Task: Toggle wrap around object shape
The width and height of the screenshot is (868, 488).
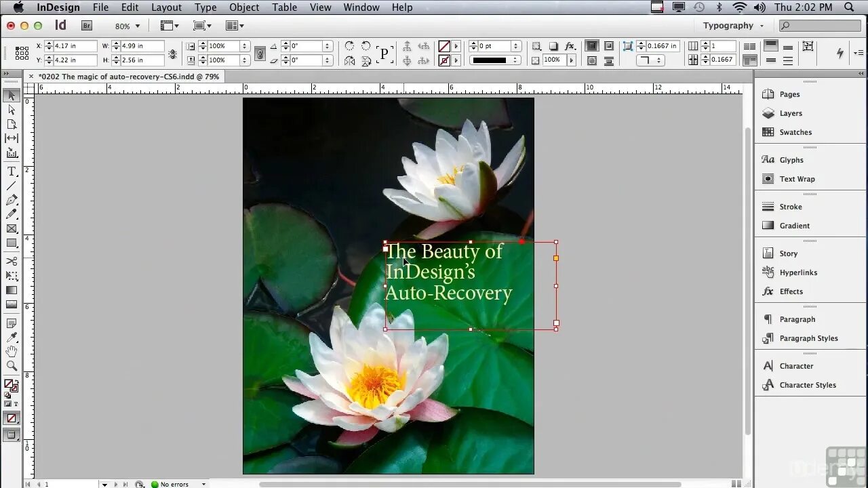Action: point(592,60)
